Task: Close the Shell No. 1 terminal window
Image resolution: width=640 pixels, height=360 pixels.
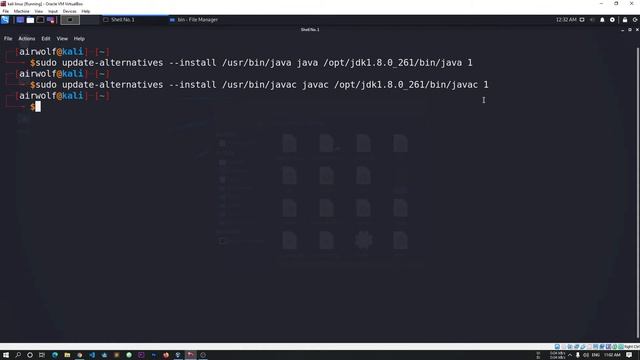Action: pyautogui.click(x=637, y=30)
